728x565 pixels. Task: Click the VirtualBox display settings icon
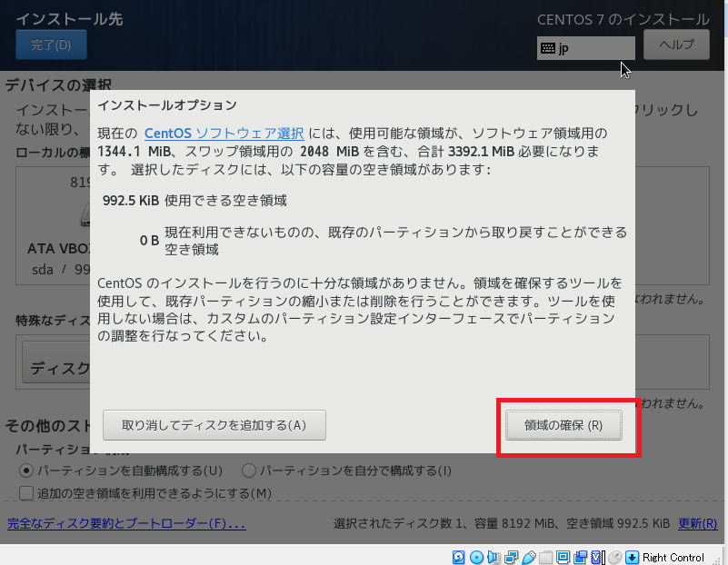tap(563, 557)
